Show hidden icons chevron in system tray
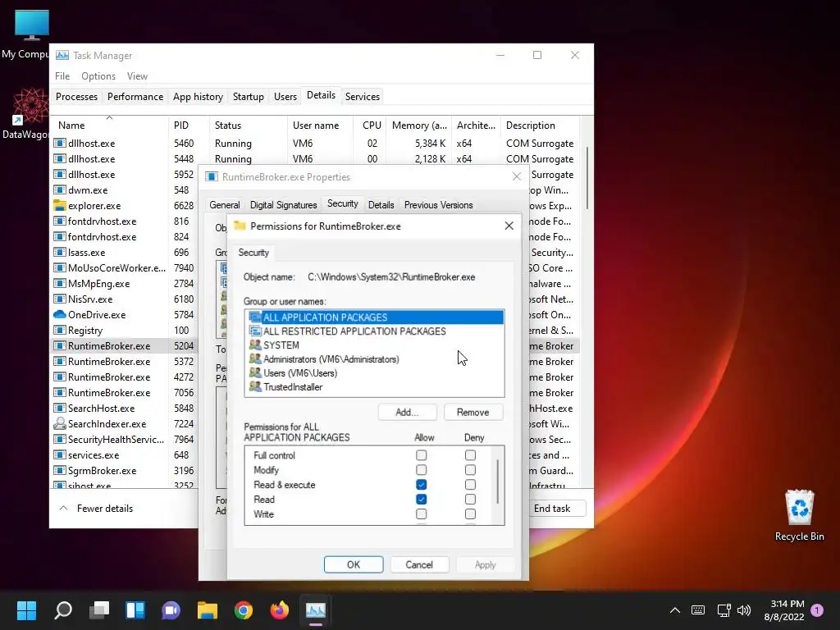The width and height of the screenshot is (840, 630). pyautogui.click(x=675, y=609)
